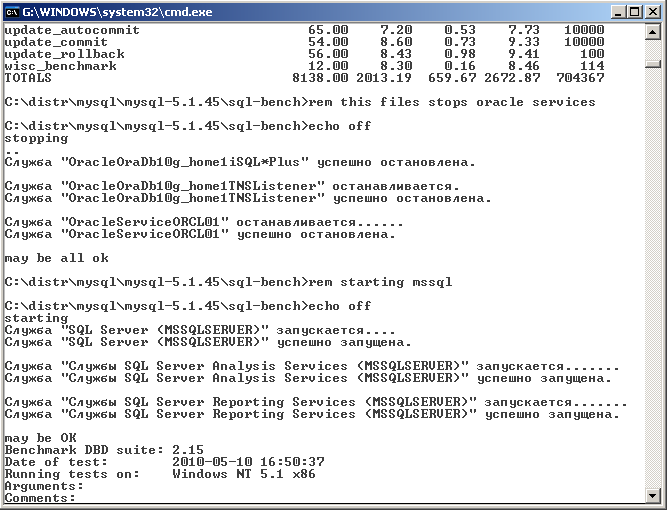Click OracleServiceORCL01 'останавливается' line
Image resolution: width=667 pixels, height=510 pixels.
pyautogui.click(x=204, y=222)
